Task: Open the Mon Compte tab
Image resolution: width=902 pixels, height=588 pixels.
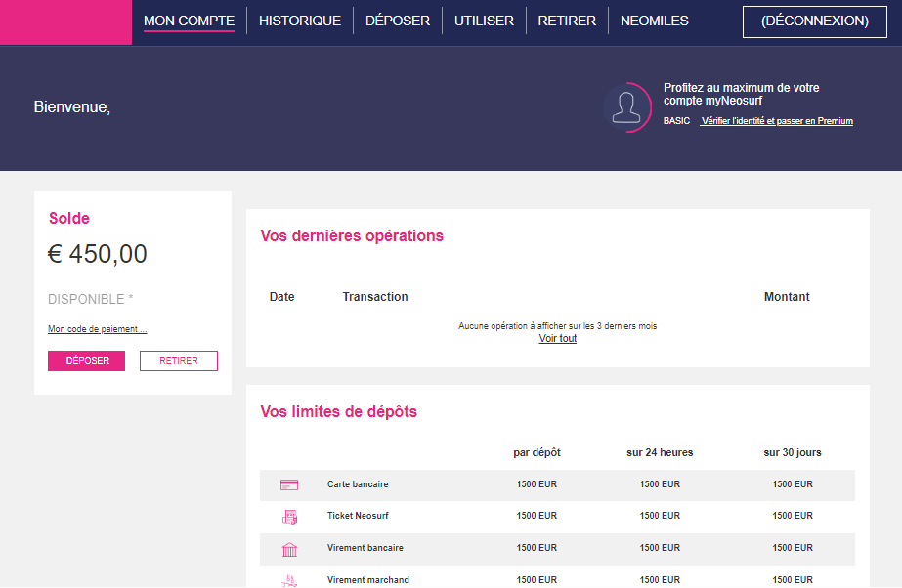Action: click(189, 21)
